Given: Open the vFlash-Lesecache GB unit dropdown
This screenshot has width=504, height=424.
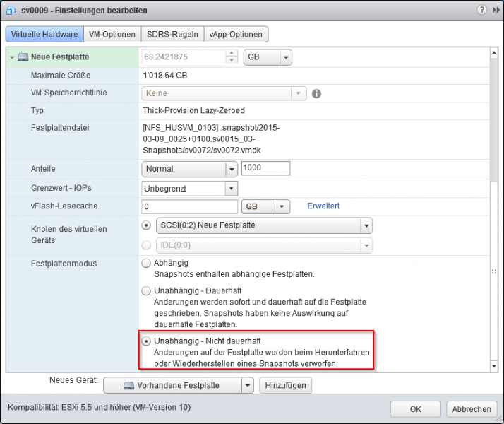Looking at the screenshot, I should click(x=265, y=206).
